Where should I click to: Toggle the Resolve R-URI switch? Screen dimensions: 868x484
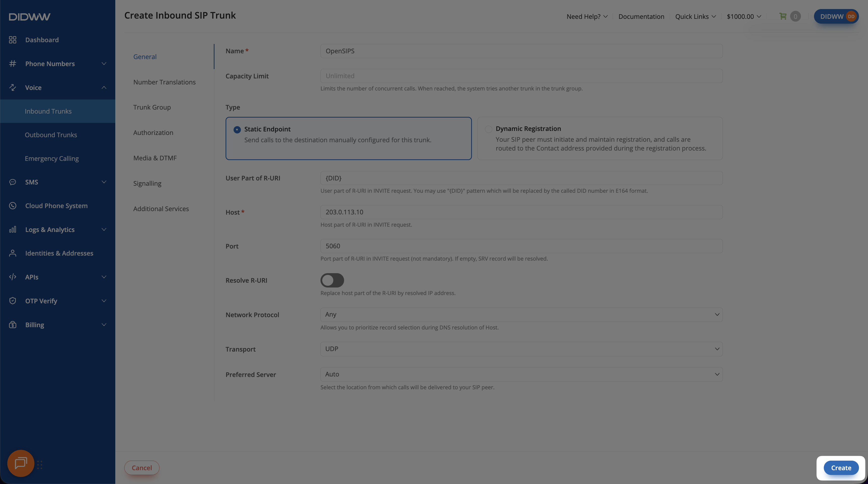coord(332,280)
